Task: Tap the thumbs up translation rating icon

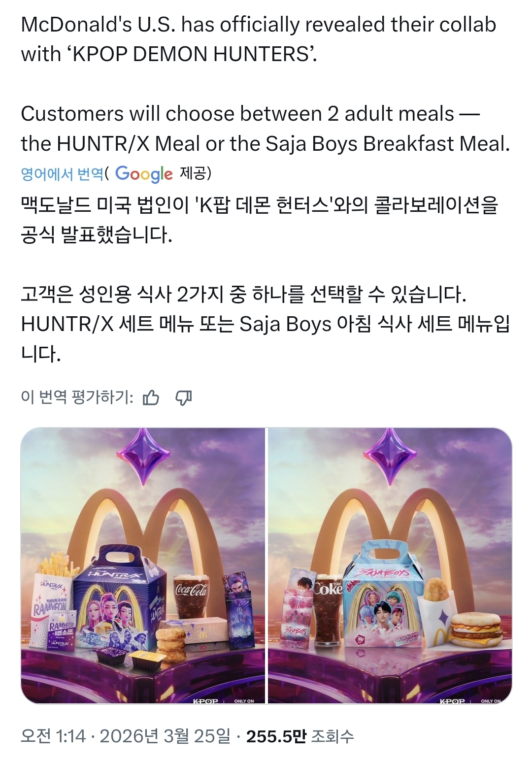Action: [151, 397]
